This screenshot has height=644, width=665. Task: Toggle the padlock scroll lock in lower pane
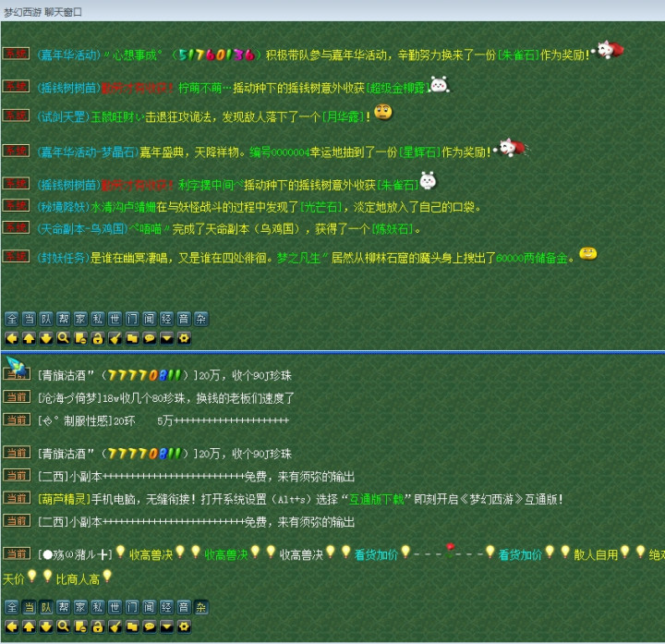click(98, 626)
